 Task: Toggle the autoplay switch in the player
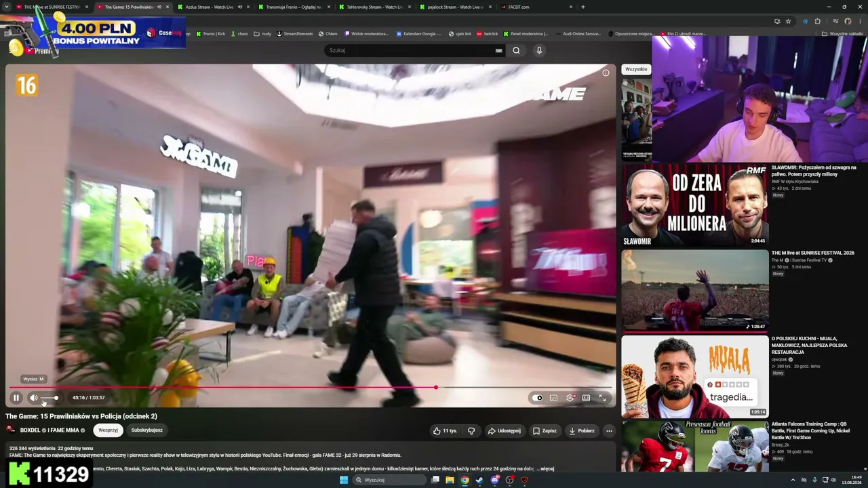pyautogui.click(x=538, y=398)
